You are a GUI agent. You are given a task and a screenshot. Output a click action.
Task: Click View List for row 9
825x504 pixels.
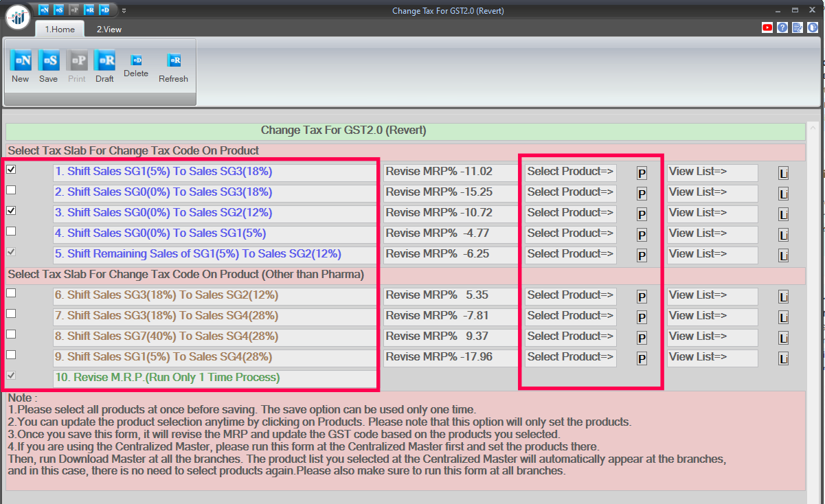pos(712,357)
